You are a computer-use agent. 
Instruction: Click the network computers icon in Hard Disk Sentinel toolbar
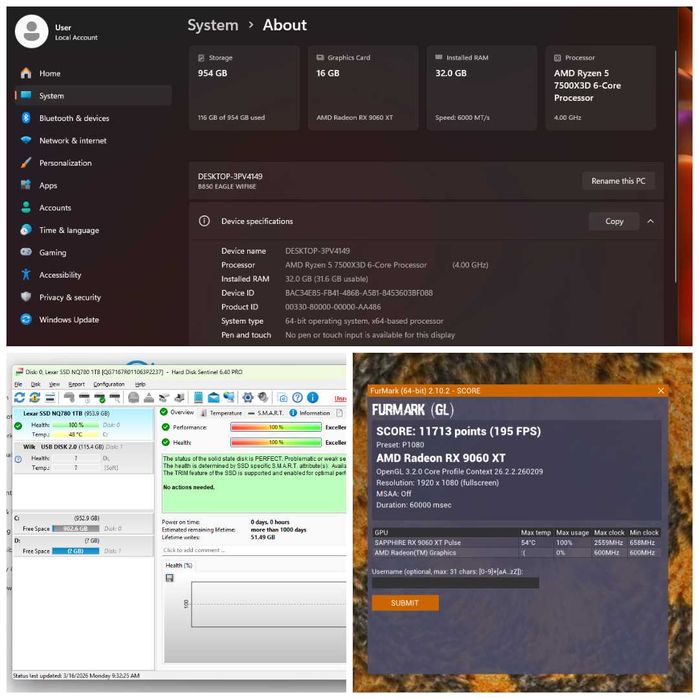point(228,397)
